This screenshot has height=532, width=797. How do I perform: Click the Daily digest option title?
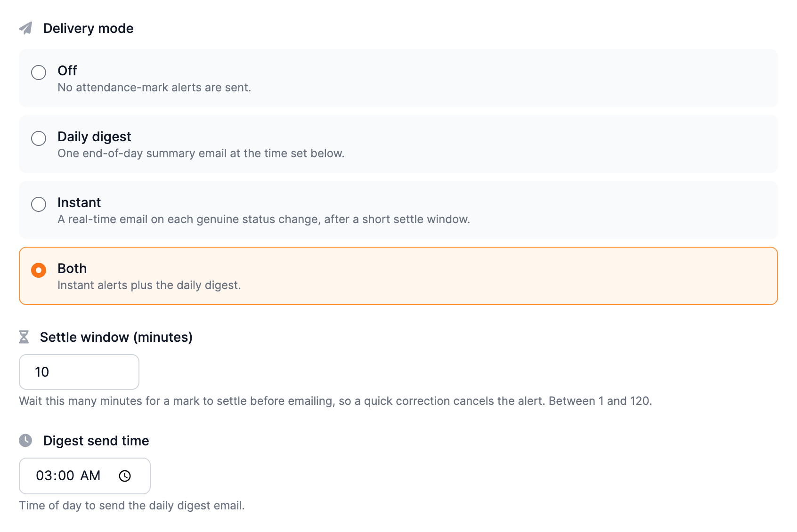coord(94,137)
